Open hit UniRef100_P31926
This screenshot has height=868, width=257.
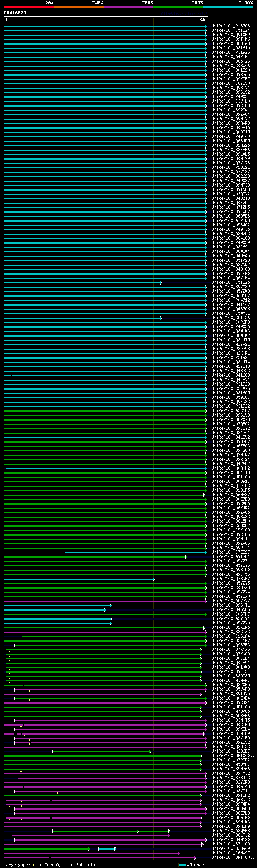pyautogui.click(x=230, y=52)
